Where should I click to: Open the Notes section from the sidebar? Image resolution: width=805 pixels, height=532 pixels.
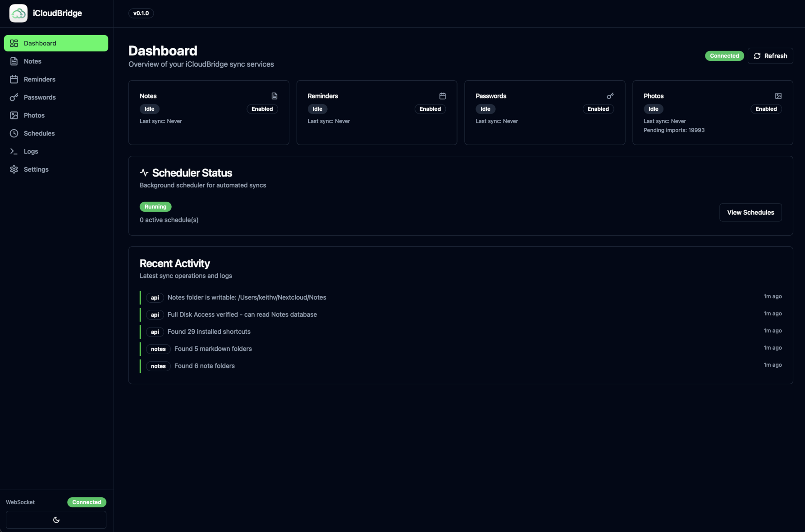click(32, 61)
